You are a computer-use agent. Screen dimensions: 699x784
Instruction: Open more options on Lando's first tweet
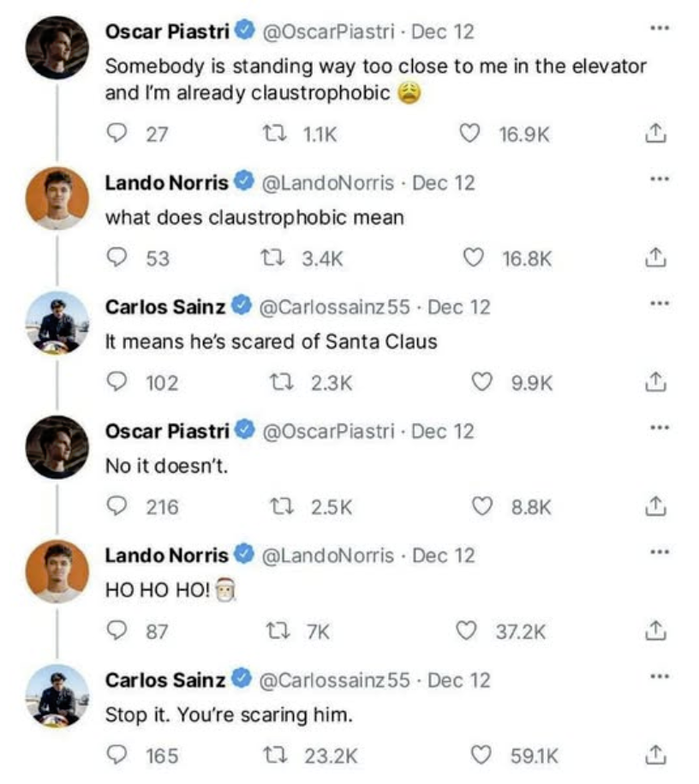pyautogui.click(x=658, y=180)
